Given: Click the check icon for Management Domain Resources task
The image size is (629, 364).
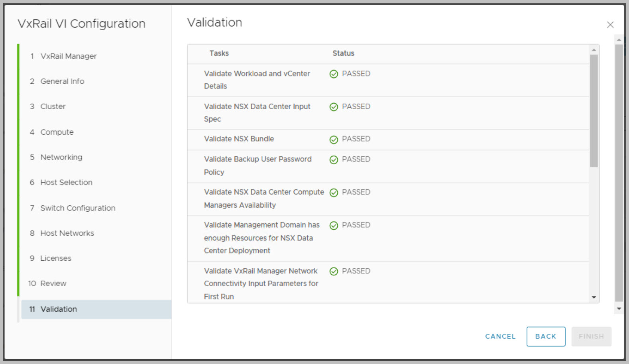Looking at the screenshot, I should tap(334, 226).
